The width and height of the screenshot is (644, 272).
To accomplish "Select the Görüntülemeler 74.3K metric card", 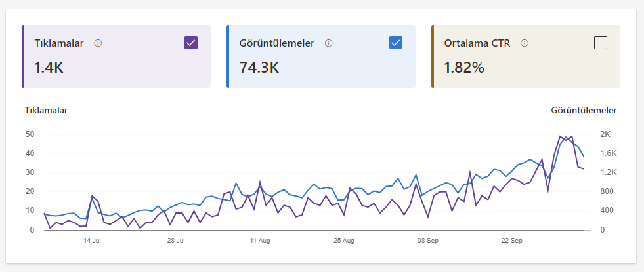I will click(x=321, y=56).
